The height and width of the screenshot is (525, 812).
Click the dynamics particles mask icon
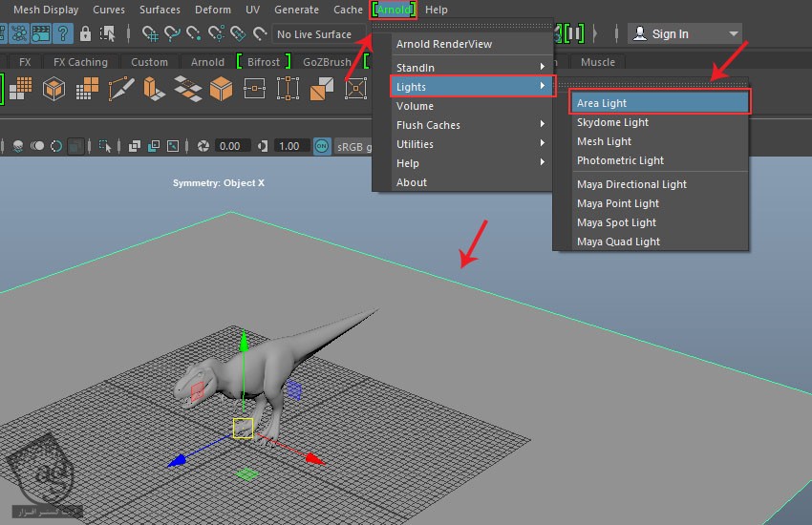tap(19, 34)
